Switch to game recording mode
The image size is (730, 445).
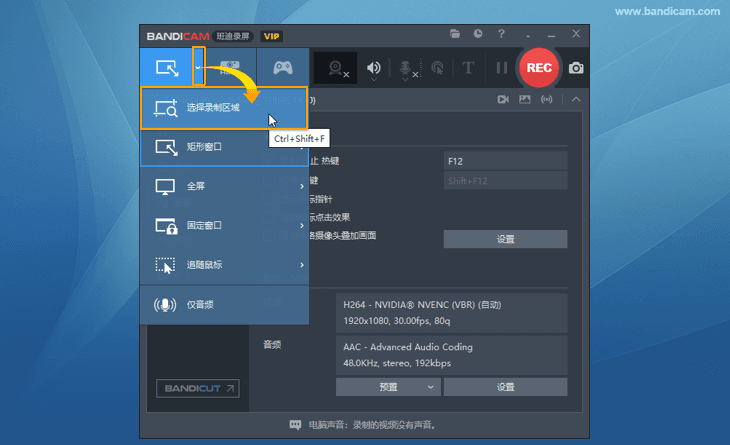(283, 68)
